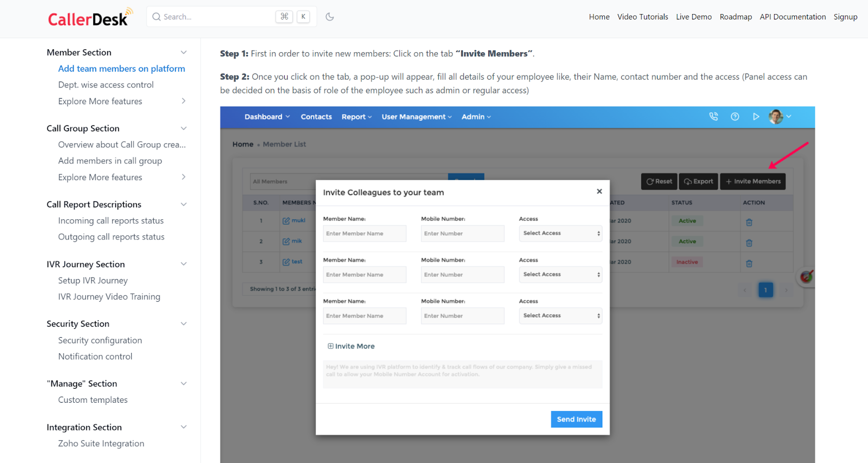
Task: Click Dashboard menu in screenshot
Action: tap(267, 117)
